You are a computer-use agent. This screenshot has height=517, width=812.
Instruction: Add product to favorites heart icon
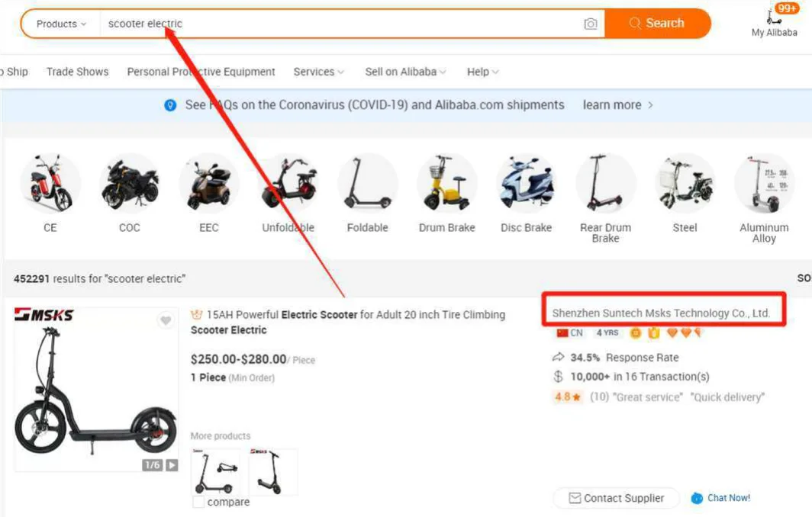166,320
